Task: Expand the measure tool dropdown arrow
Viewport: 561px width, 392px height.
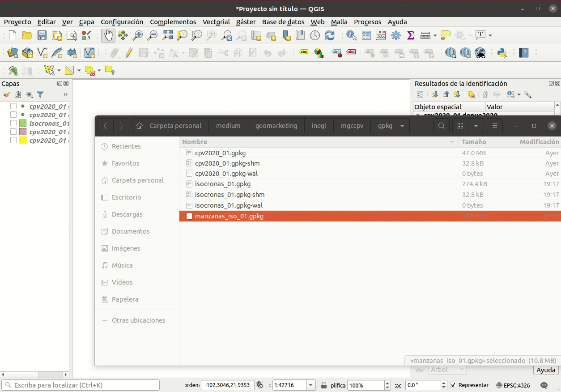Action: coord(435,35)
